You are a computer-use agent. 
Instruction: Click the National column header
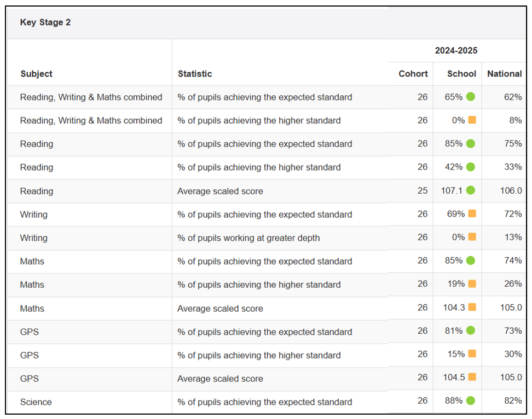coord(504,74)
